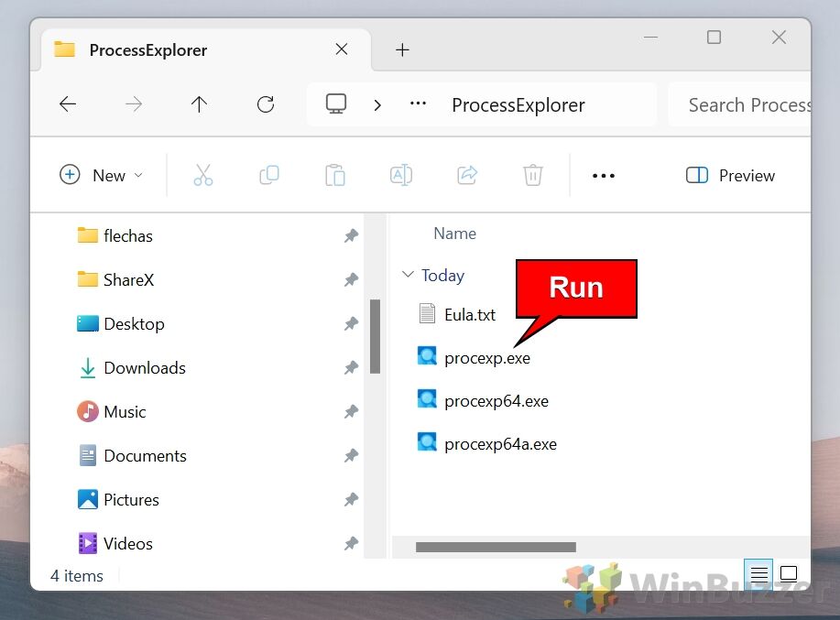Open the See more toolbar menu
The width and height of the screenshot is (840, 620).
[603, 175]
